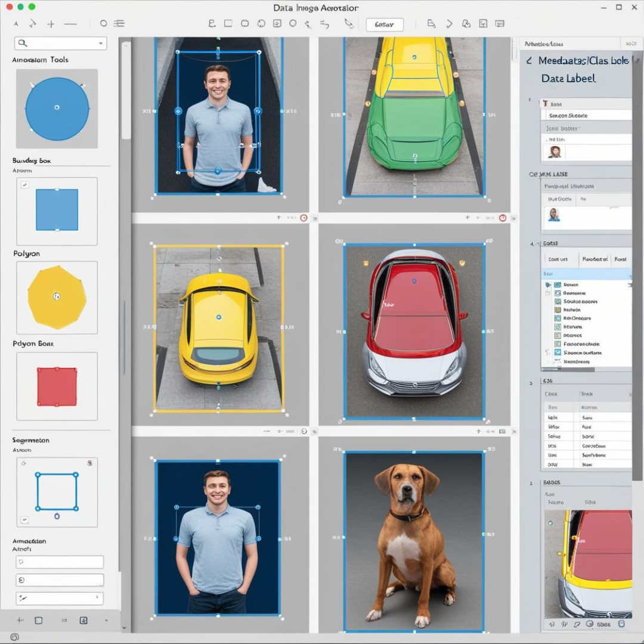Toggle checkbox in top-left of Bounding Box preview

[24, 185]
